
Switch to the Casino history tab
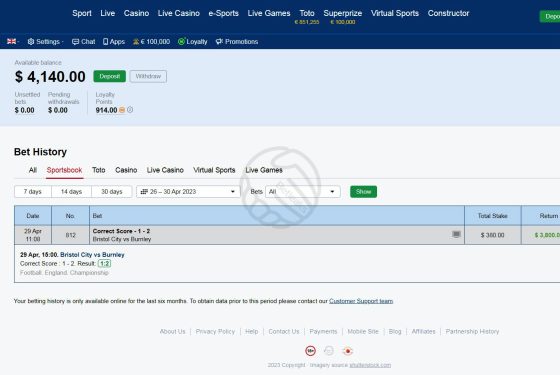[x=126, y=170]
